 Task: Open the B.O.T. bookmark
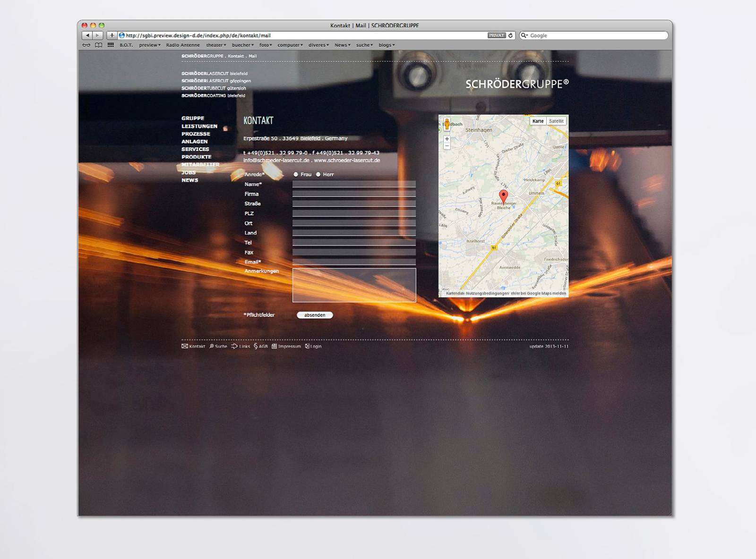[x=126, y=45]
